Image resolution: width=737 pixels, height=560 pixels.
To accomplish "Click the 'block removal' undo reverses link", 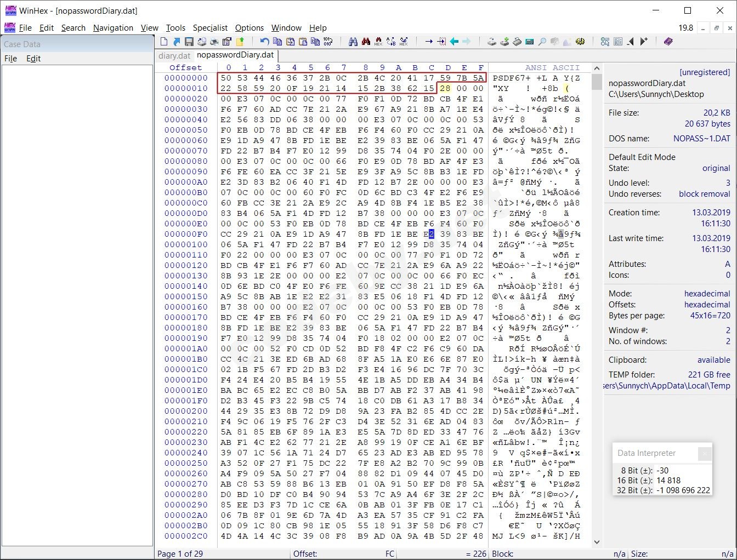I will coord(704,194).
